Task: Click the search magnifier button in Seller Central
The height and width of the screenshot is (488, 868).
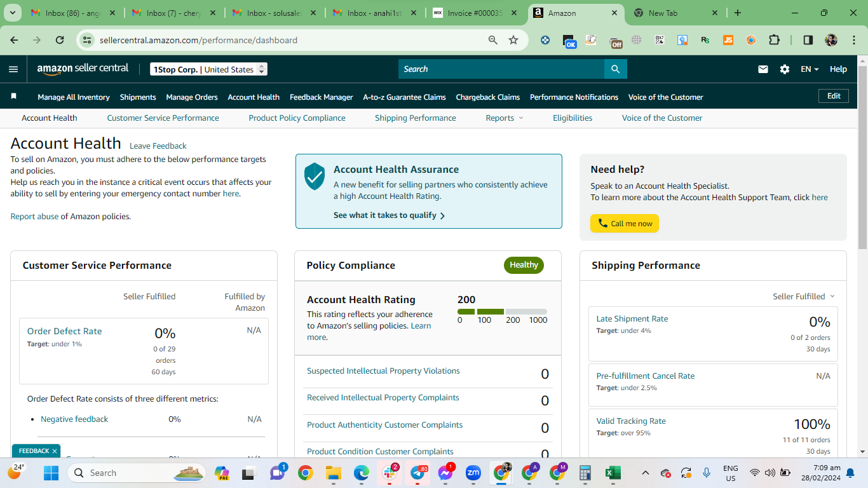Action: (x=615, y=69)
